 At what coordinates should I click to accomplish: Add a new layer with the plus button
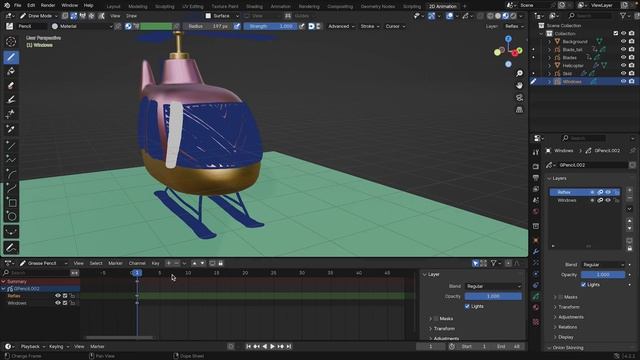629,190
